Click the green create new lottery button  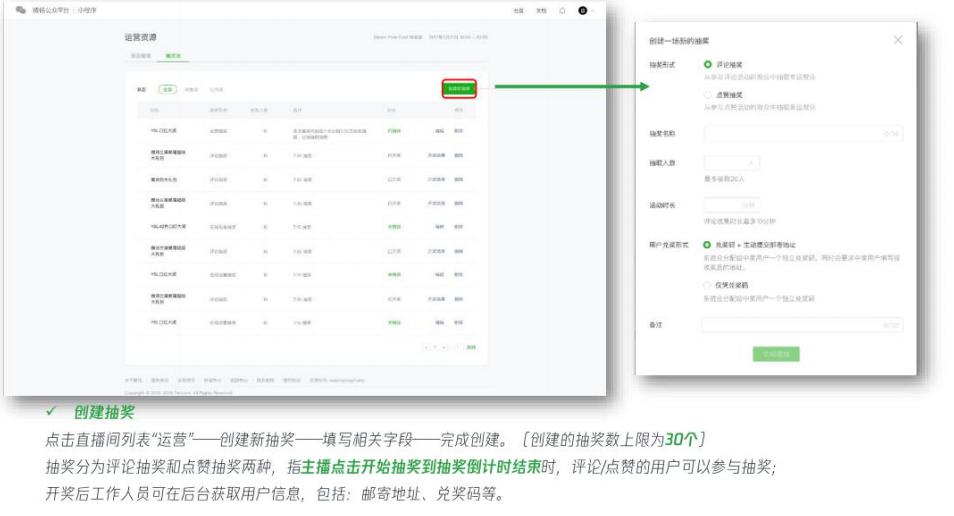[458, 89]
